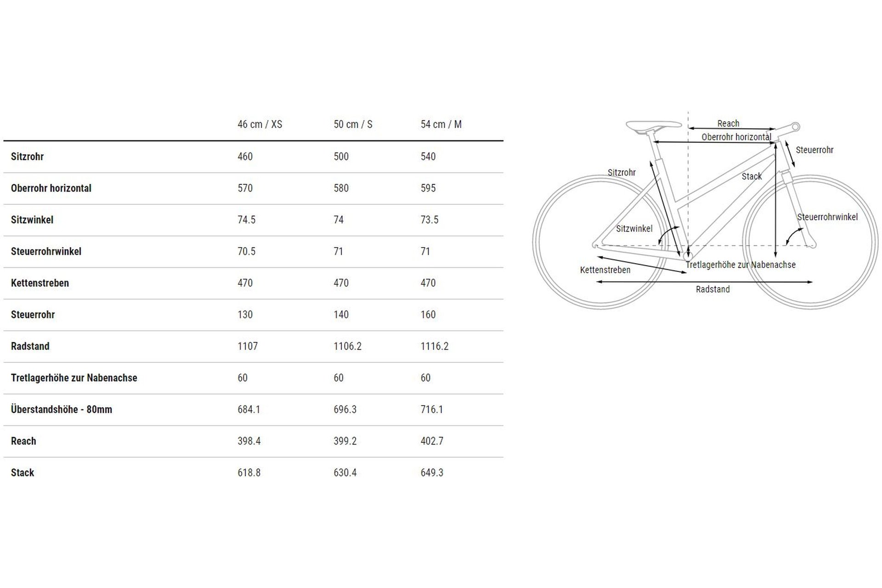Select the 46 cm / XS column header
This screenshot has height=588, width=882.
pos(260,124)
